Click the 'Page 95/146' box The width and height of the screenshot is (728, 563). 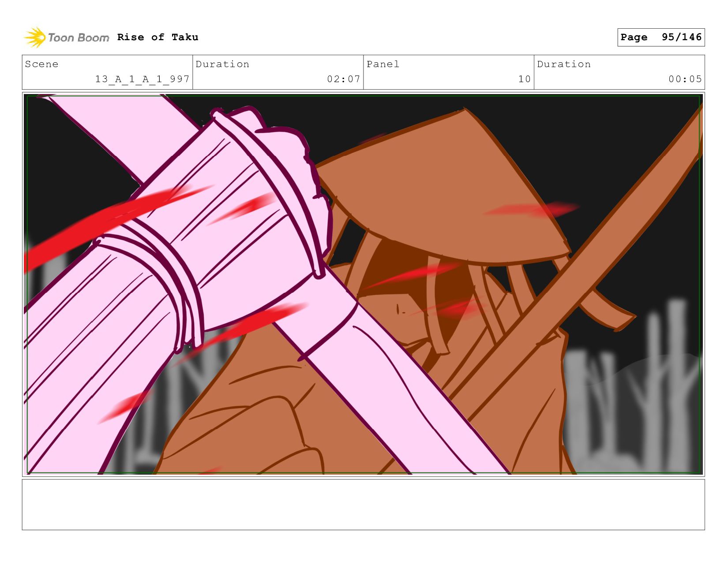[661, 37]
